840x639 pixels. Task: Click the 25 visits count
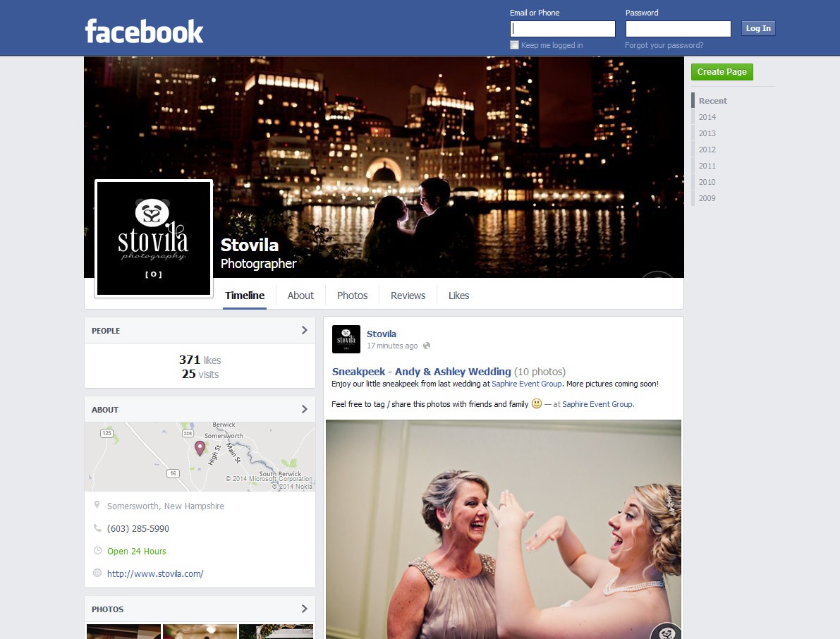pyautogui.click(x=200, y=374)
